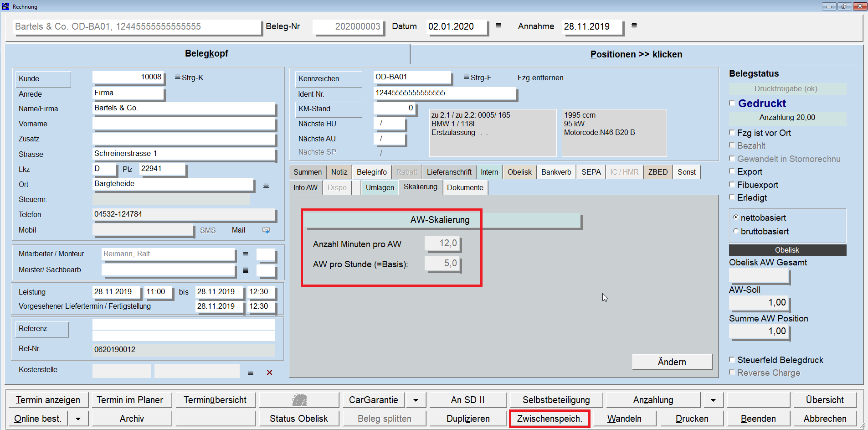This screenshot has height=430, width=868.
Task: Check the Export option
Action: (x=732, y=171)
